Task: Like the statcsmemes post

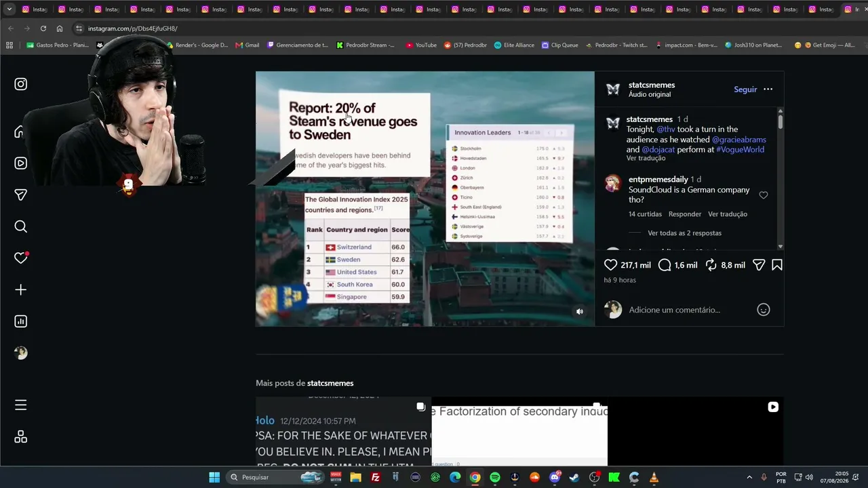Action: tap(610, 265)
